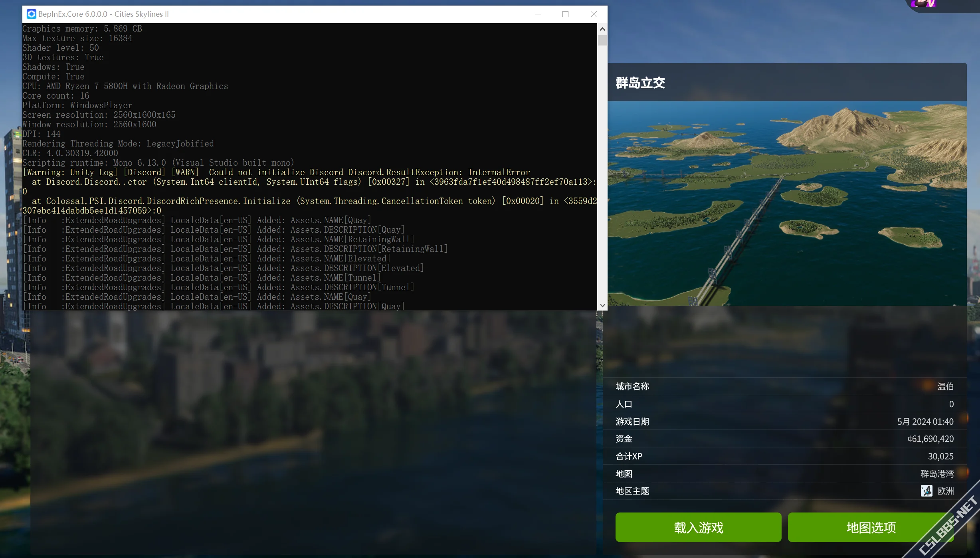The width and height of the screenshot is (980, 558).
Task: Click the Assets.DESCRIPTION[RetainingWall] log line
Action: (x=236, y=249)
